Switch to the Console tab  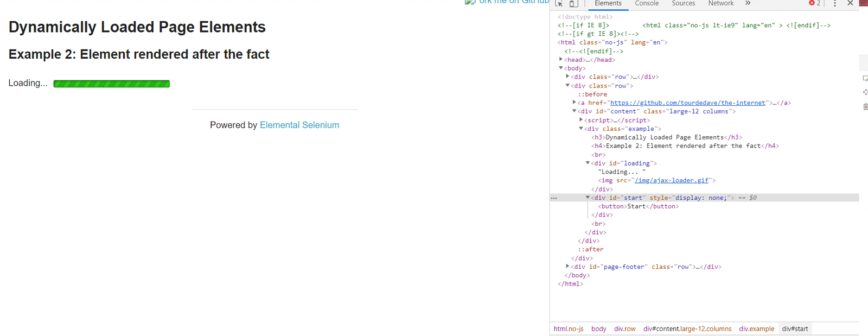coord(647,3)
